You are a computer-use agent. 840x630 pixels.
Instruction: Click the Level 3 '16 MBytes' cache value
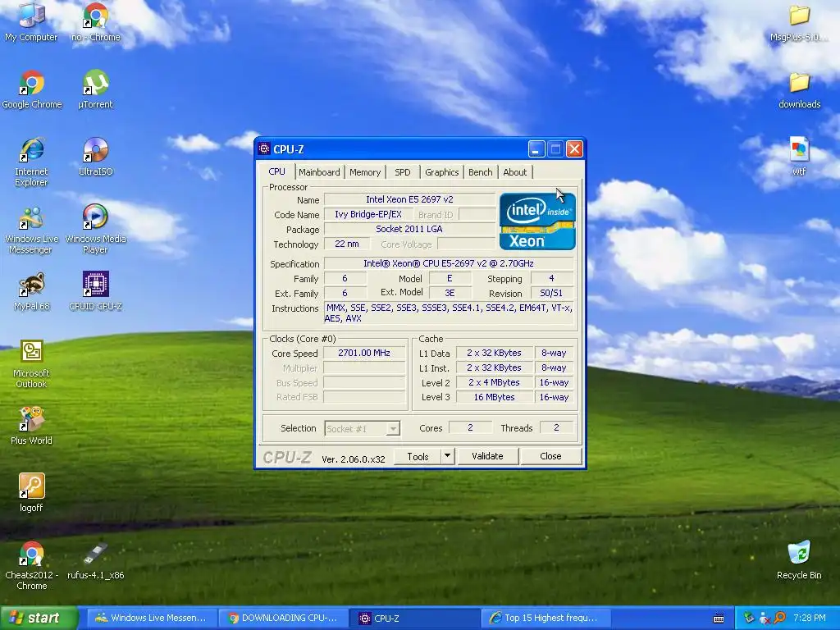point(494,397)
